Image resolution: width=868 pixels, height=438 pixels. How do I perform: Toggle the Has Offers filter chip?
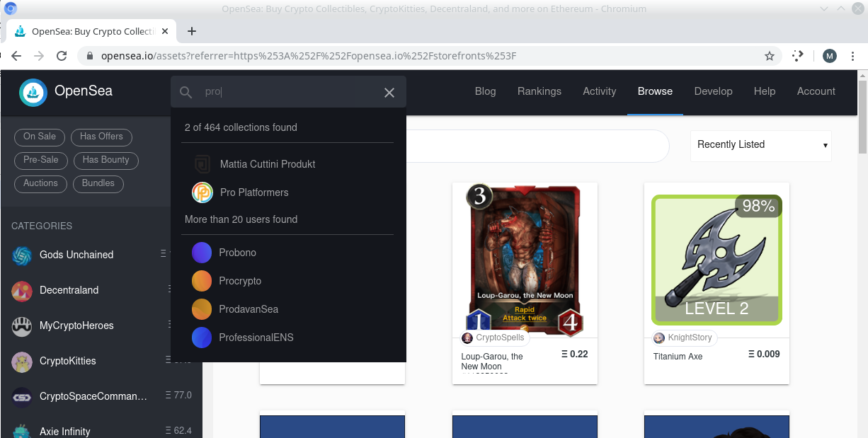101,137
